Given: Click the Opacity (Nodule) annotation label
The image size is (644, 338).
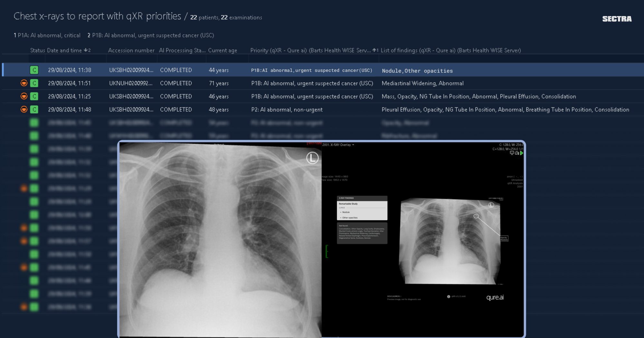Looking at the screenshot, I should 504,238.
